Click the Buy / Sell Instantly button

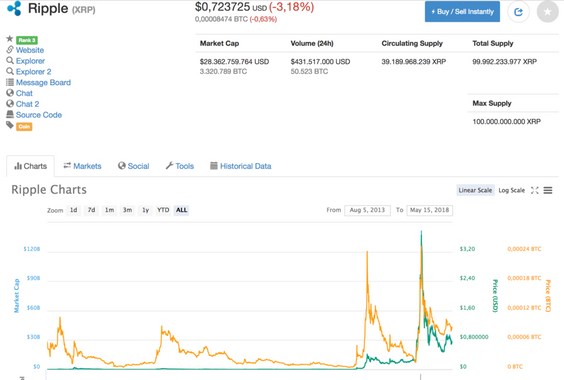pyautogui.click(x=462, y=12)
